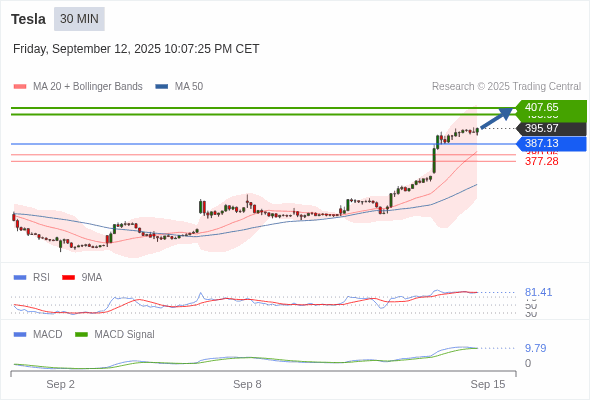The width and height of the screenshot is (590, 400).
Task: Click the blue RSI legend swatch
Action: [x=20, y=278]
